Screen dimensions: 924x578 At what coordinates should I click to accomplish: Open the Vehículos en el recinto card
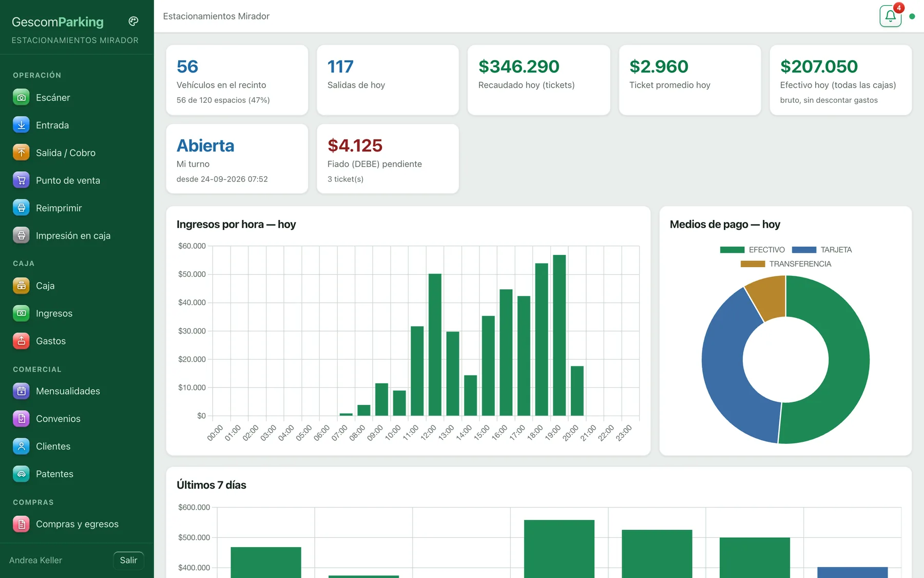click(237, 80)
